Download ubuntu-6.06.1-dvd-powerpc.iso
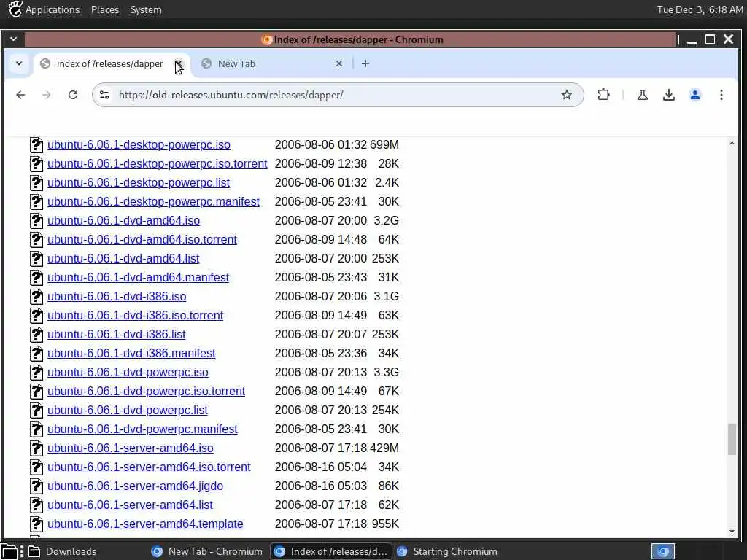This screenshot has height=560, width=747. [128, 373]
